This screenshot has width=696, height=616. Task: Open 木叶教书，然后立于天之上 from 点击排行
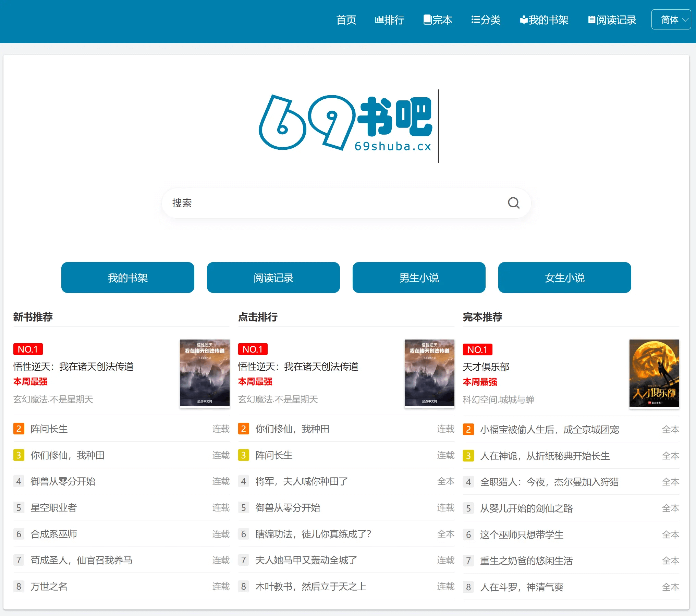pyautogui.click(x=310, y=587)
